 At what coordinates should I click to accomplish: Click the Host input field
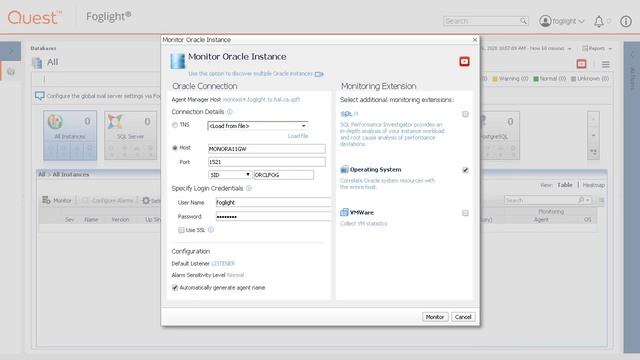click(x=267, y=149)
